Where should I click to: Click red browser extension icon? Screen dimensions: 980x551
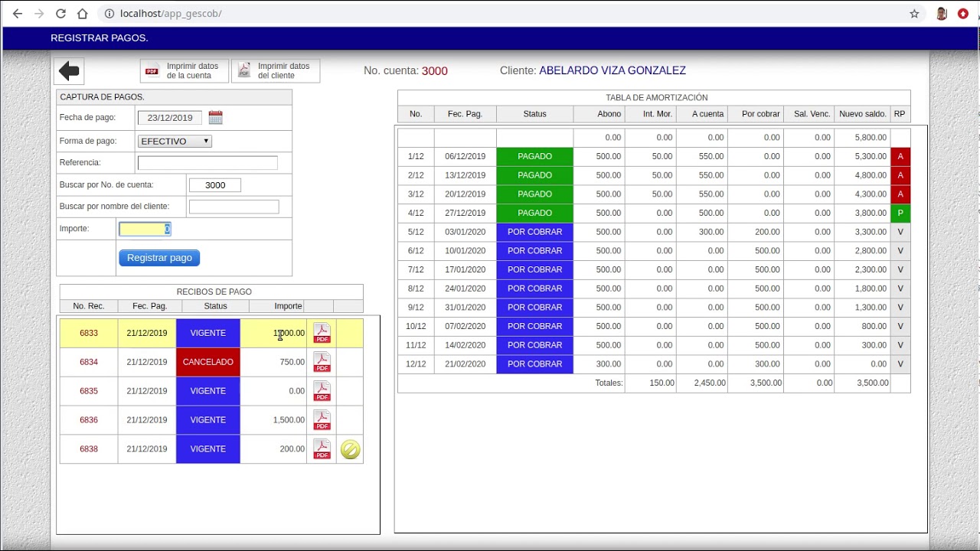963,14
